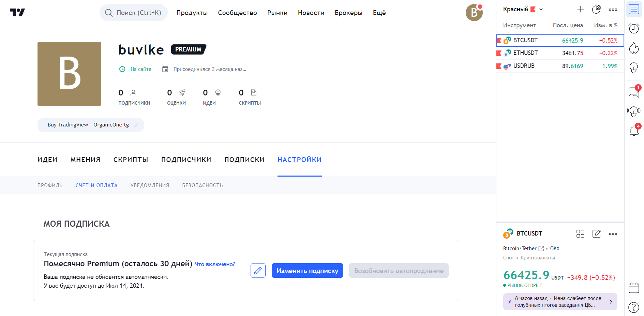Sort watchlist by Инструмент column
644x316 pixels.
[519, 25]
